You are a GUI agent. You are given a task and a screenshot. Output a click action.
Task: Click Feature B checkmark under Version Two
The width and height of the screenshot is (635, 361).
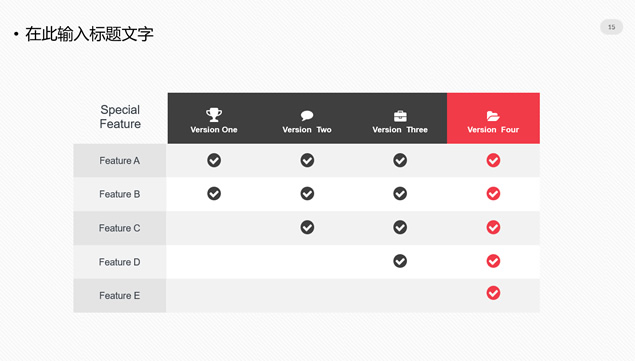click(x=307, y=194)
